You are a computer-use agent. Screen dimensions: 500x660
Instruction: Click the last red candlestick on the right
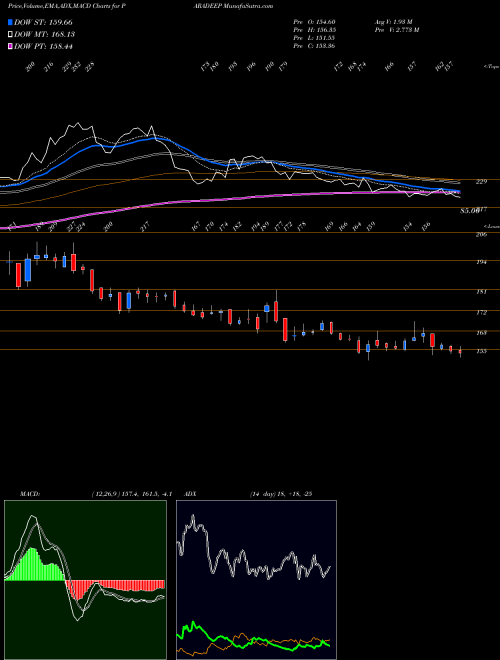(460, 351)
